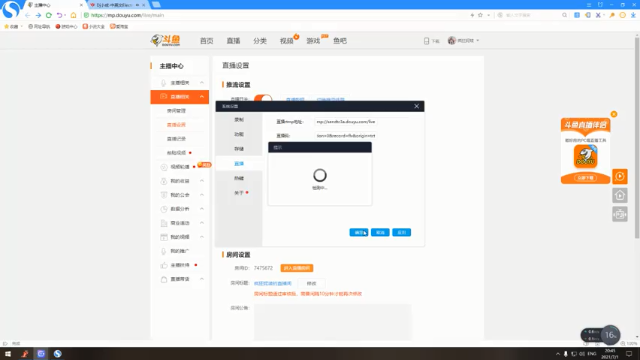
Task: Open the username dropdown arrow in header
Action: click(478, 41)
